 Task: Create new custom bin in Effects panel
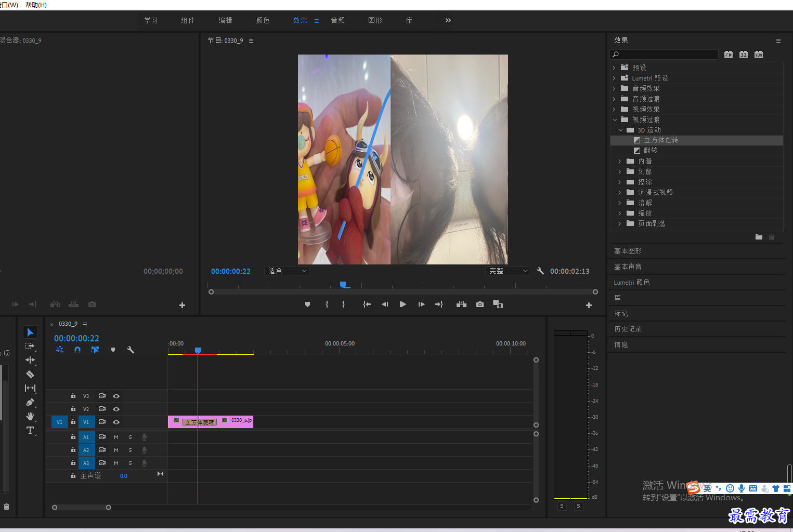(759, 237)
